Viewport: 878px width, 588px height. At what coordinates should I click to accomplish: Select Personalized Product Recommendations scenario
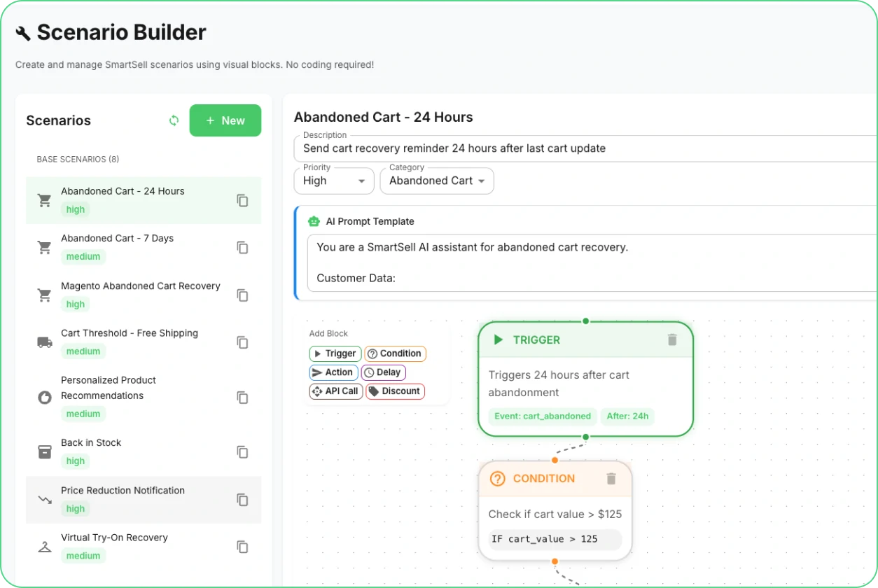pos(144,398)
